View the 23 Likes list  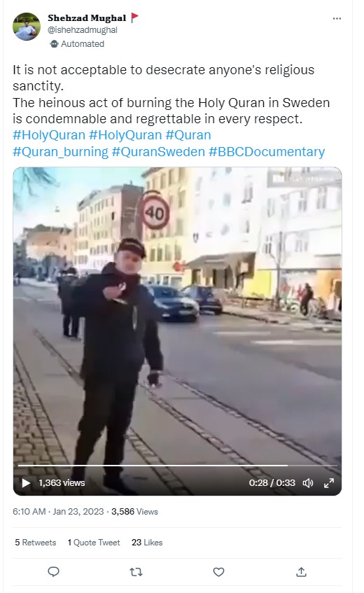147,543
